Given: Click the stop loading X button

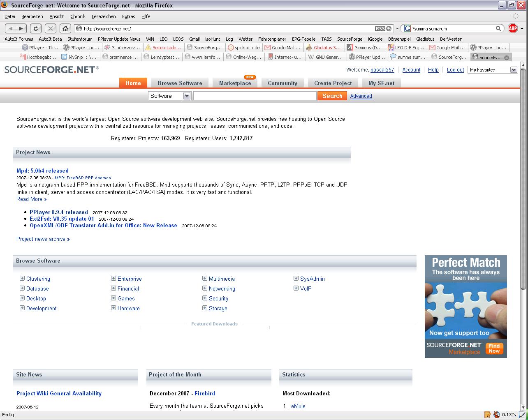Looking at the screenshot, I should click(x=50, y=28).
